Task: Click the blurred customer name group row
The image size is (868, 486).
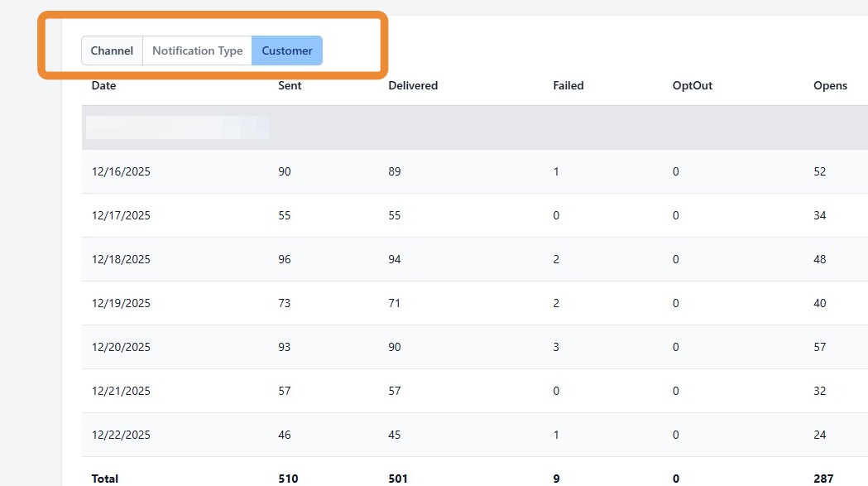Action: coord(177,128)
